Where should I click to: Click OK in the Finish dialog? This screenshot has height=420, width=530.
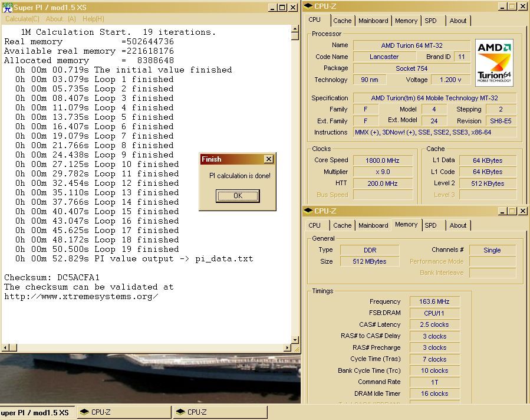click(238, 196)
